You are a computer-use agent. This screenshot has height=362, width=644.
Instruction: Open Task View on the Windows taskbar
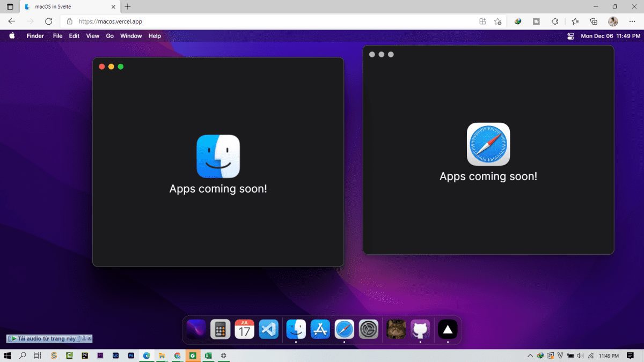(x=38, y=356)
